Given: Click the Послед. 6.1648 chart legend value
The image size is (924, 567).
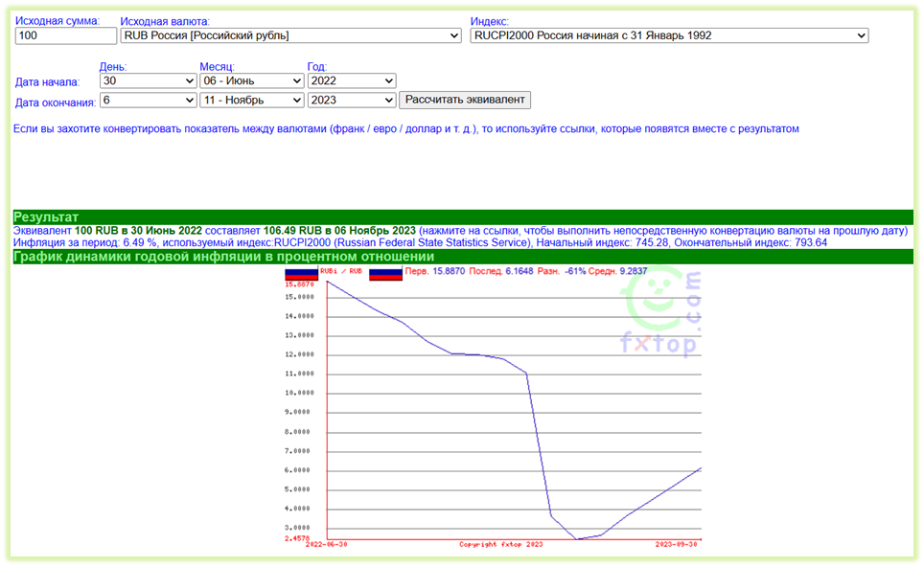Looking at the screenshot, I should click(501, 271).
